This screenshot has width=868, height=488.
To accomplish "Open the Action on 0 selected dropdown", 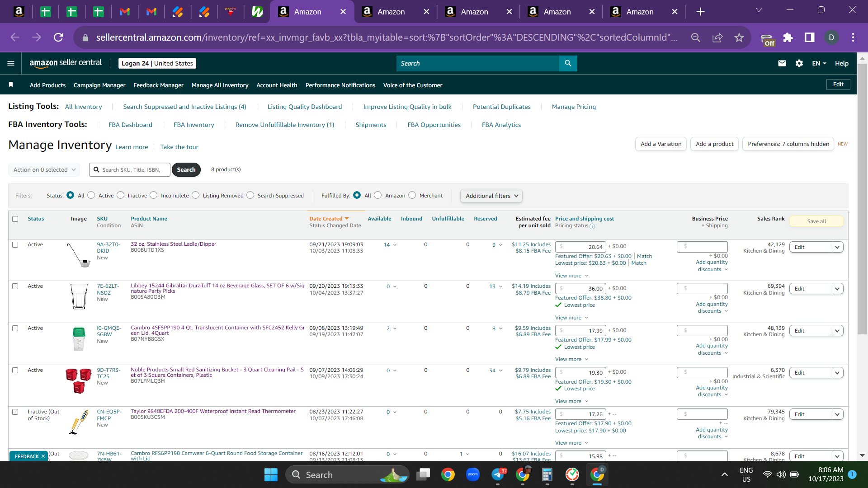I will pyautogui.click(x=44, y=169).
